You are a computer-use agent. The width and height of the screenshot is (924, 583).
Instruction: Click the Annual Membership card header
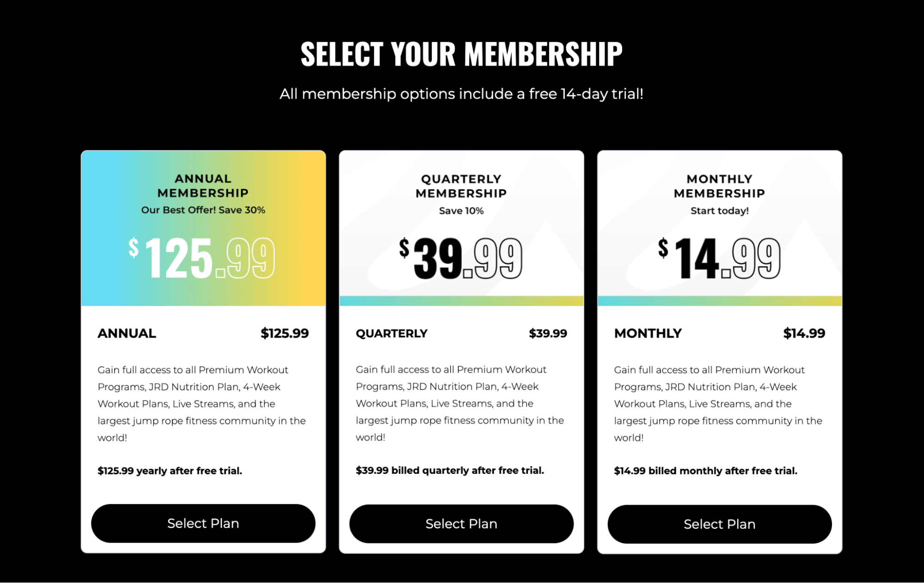[x=202, y=186]
